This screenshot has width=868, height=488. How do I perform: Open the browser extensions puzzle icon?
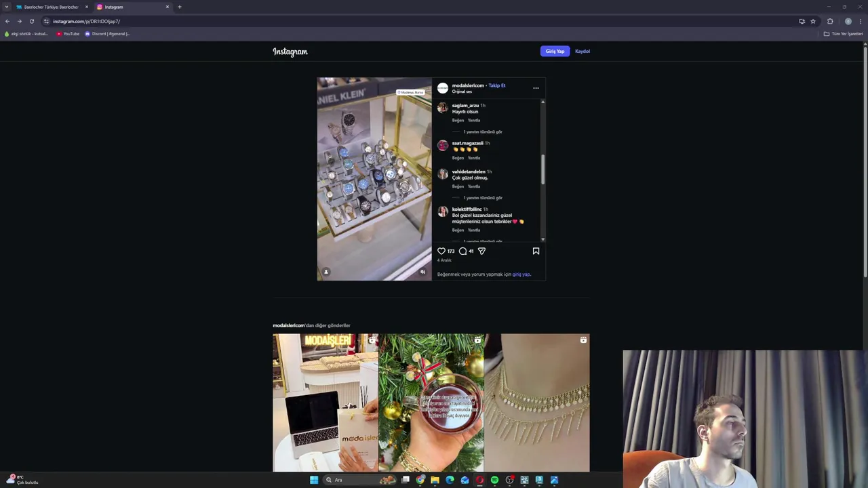(830, 21)
